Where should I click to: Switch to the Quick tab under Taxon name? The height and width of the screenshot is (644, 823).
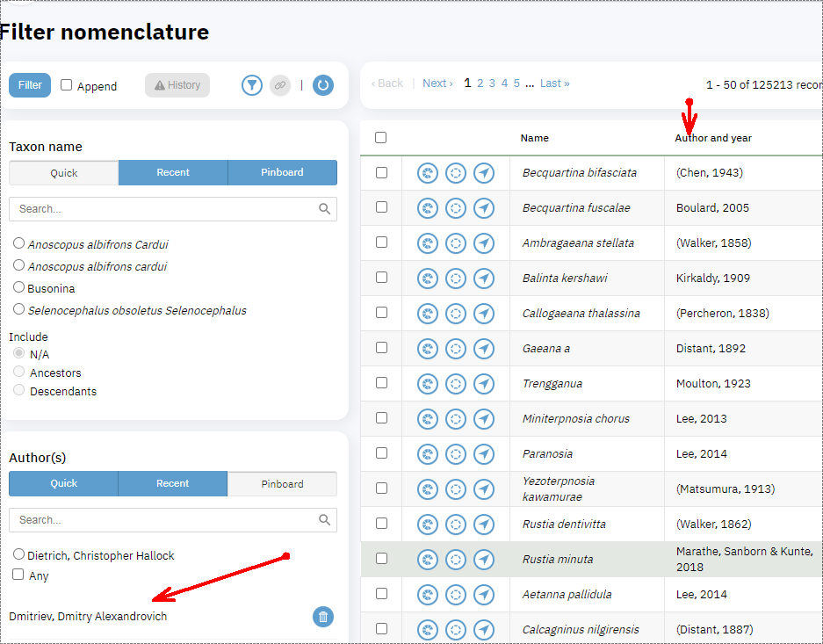coord(63,173)
